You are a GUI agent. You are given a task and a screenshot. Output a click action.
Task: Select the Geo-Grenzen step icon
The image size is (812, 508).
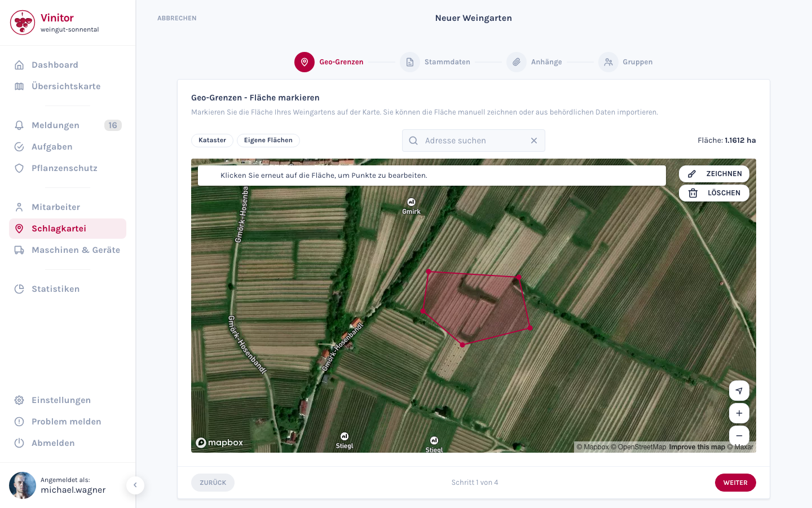click(x=304, y=62)
